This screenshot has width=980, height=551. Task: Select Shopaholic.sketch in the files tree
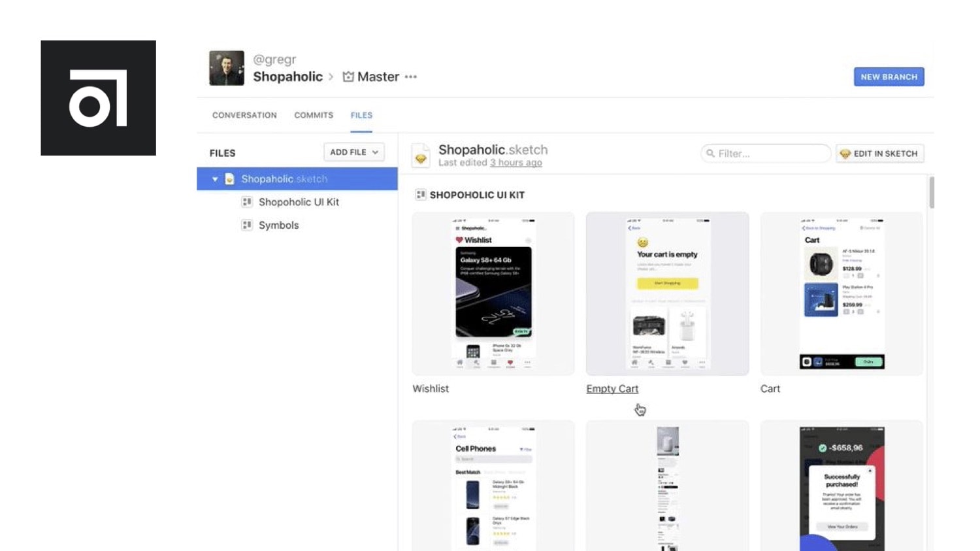tap(297, 179)
